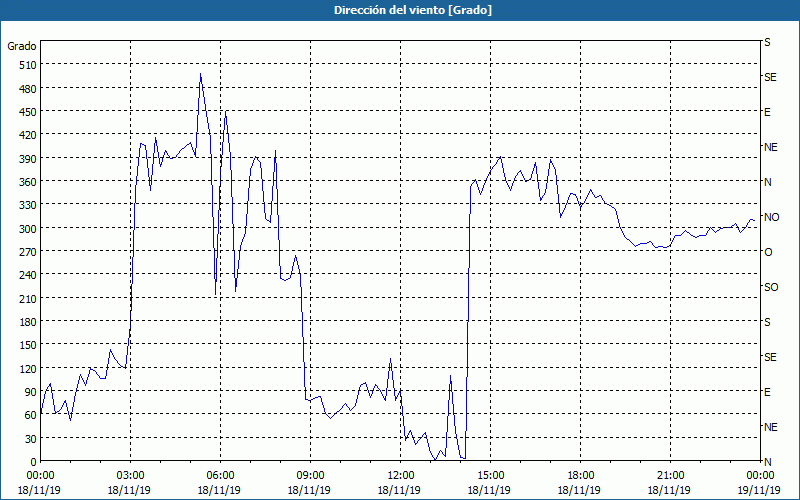Click the 18/11/19 date under 06:00
Screen dimensions: 800x500
coord(219,490)
